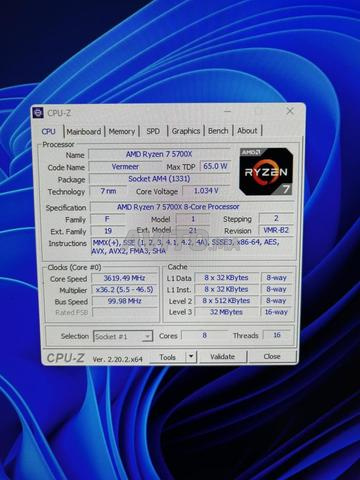Click L1 Inst. value 8 x 32 KBytes
The width and height of the screenshot is (360, 480).
[x=226, y=289]
